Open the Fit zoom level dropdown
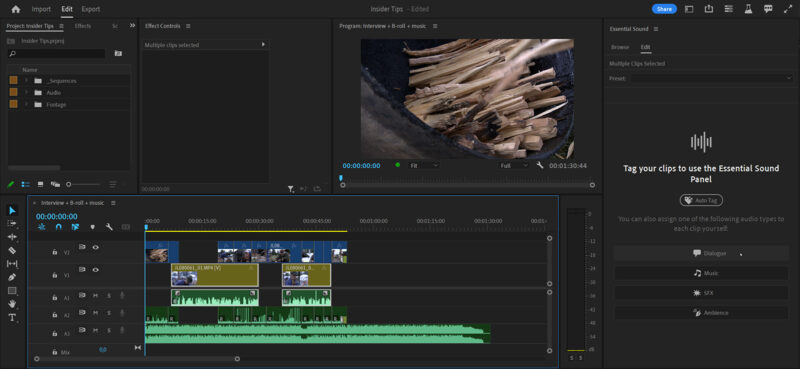 tap(424, 165)
